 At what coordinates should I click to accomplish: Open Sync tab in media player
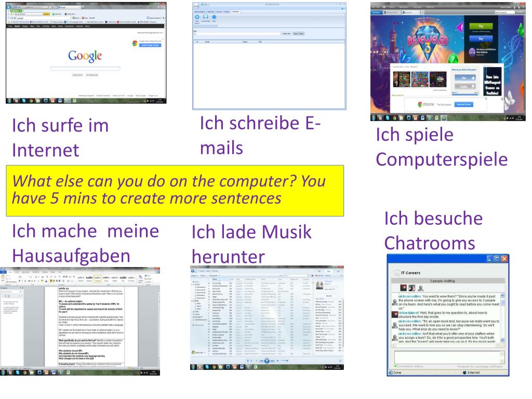[338, 271]
